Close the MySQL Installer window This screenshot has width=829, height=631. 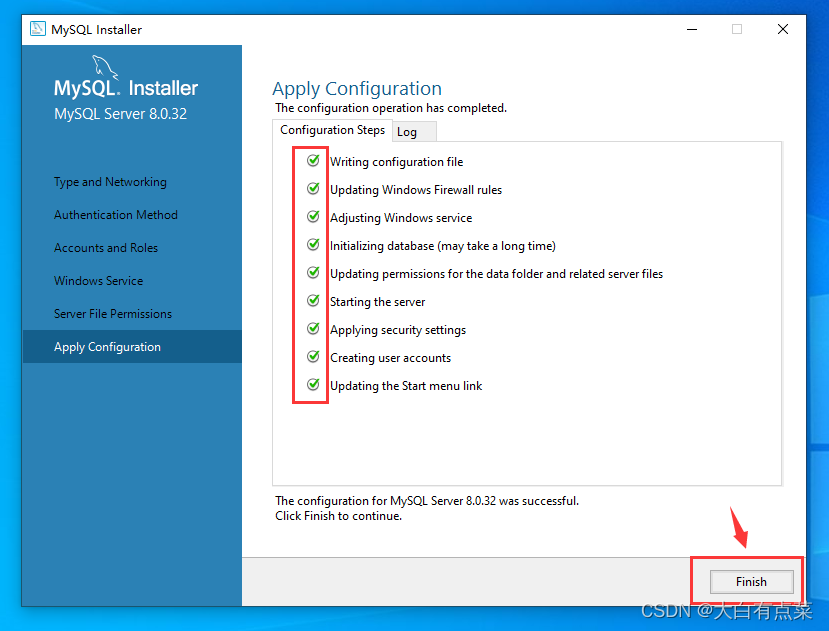click(x=783, y=29)
